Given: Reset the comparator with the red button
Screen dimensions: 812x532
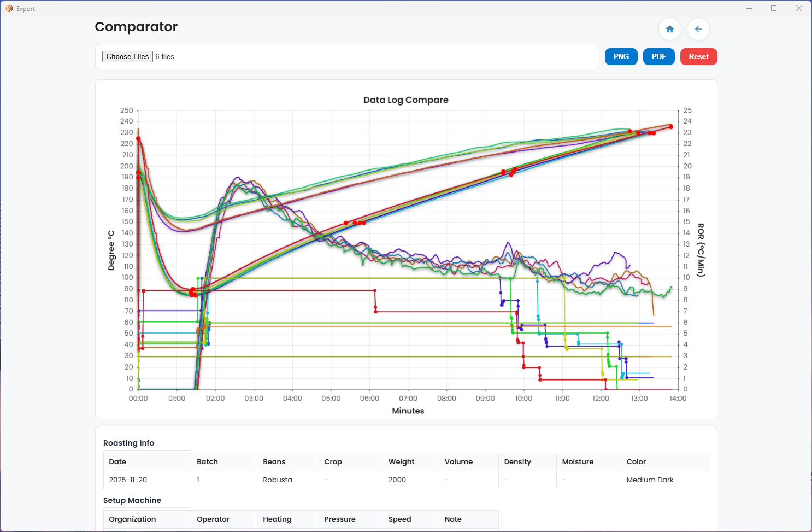Looking at the screenshot, I should 698,57.
